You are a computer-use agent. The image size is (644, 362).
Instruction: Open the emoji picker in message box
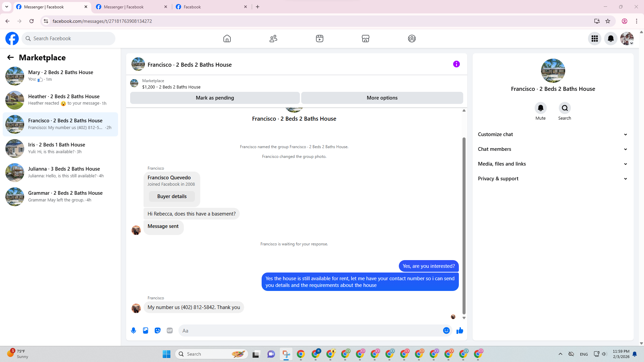pos(446,330)
